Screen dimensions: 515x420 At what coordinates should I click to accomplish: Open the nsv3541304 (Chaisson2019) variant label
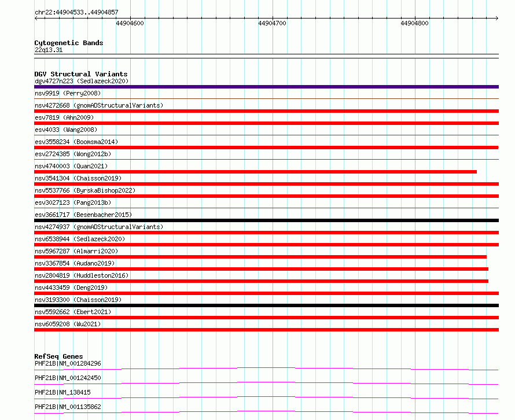pyautogui.click(x=78, y=178)
